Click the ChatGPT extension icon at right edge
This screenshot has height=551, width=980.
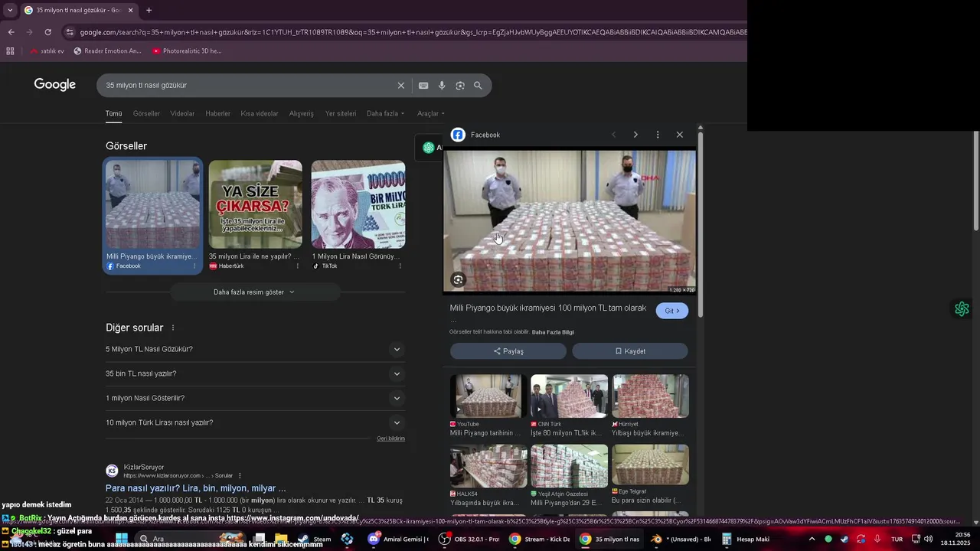(x=962, y=309)
